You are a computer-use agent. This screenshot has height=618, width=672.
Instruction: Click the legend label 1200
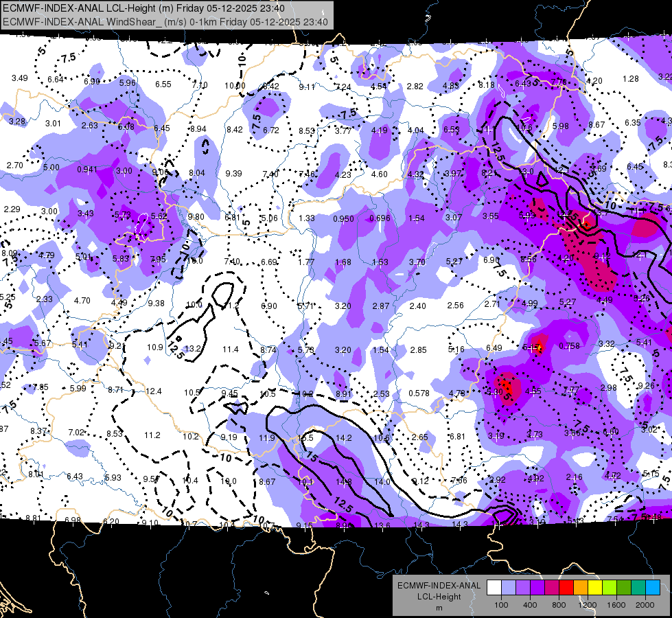(x=587, y=605)
